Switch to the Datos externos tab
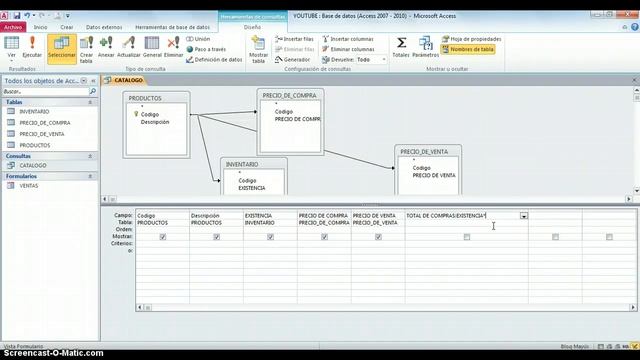This screenshot has width=640, height=360. pyautogui.click(x=104, y=27)
